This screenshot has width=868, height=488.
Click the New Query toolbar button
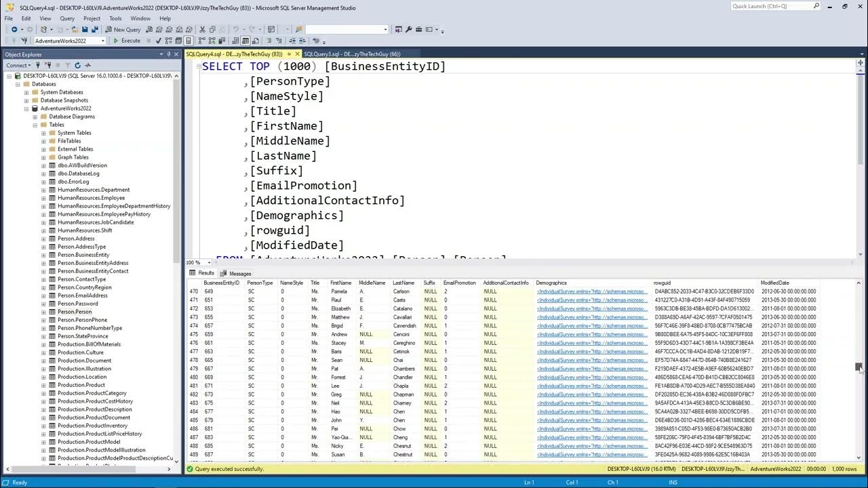click(123, 30)
